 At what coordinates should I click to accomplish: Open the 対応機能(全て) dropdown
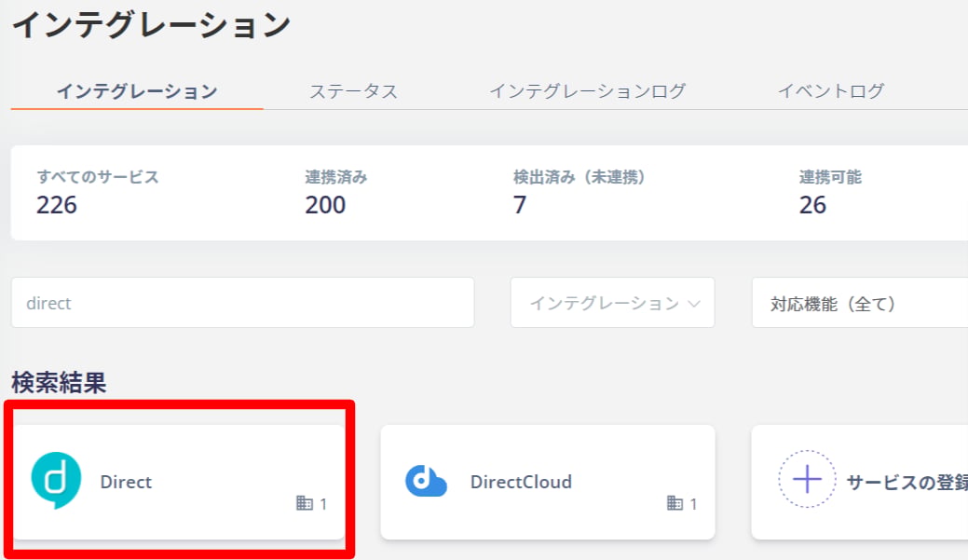click(x=860, y=303)
